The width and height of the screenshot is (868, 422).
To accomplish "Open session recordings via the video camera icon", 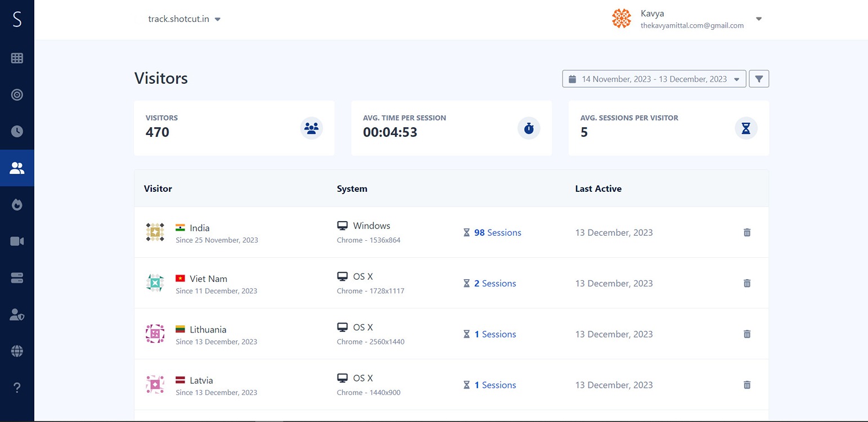I will click(17, 241).
